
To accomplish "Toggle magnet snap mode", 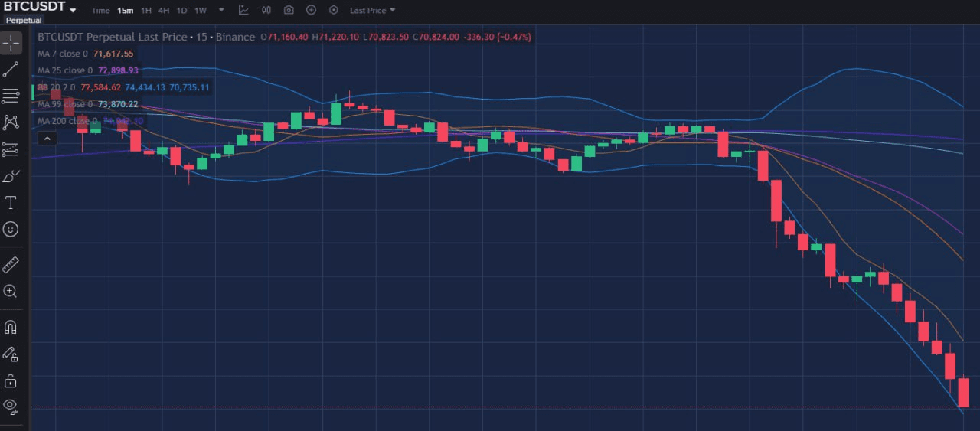I will (11, 328).
